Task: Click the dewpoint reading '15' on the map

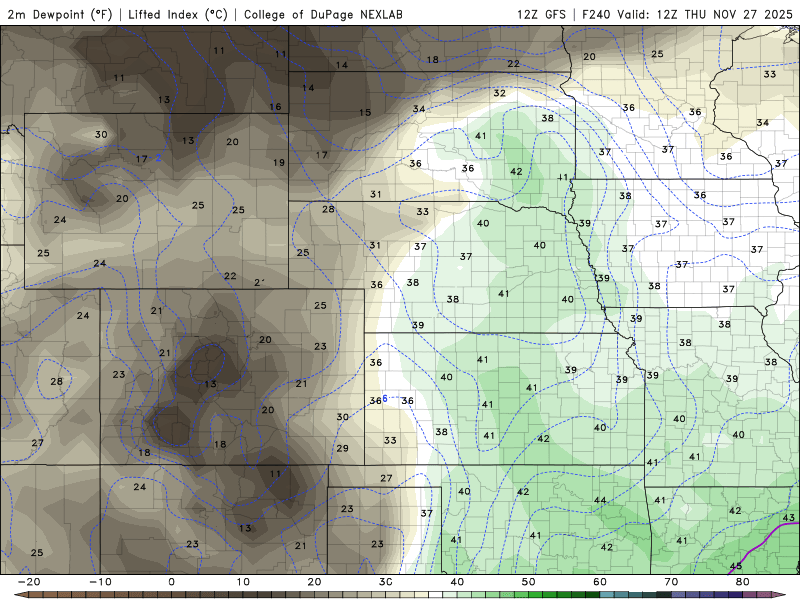Action: (x=365, y=112)
